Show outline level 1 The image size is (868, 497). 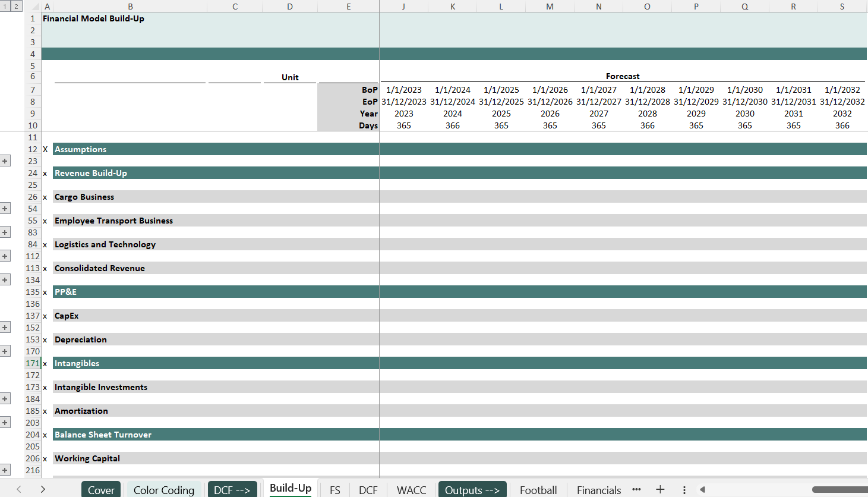pos(5,7)
